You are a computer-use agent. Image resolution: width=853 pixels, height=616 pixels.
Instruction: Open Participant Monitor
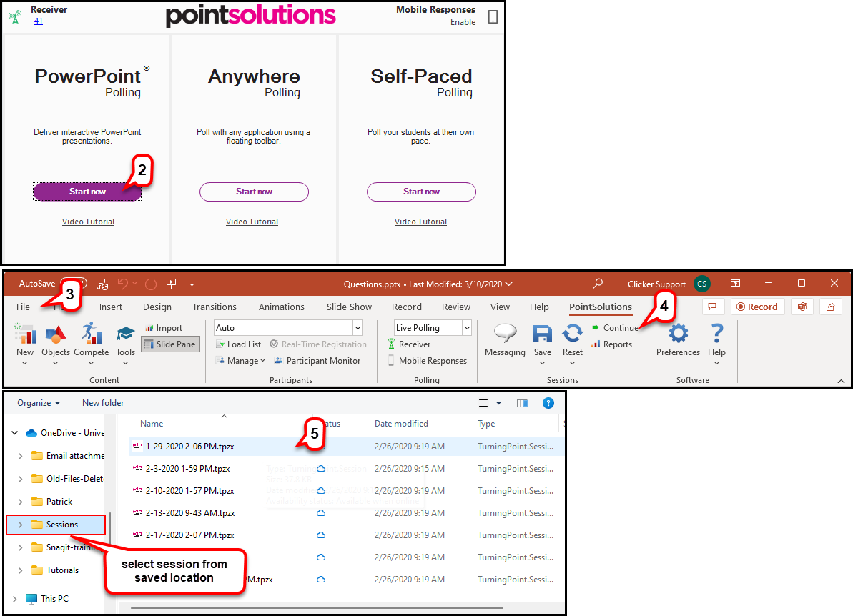(317, 360)
